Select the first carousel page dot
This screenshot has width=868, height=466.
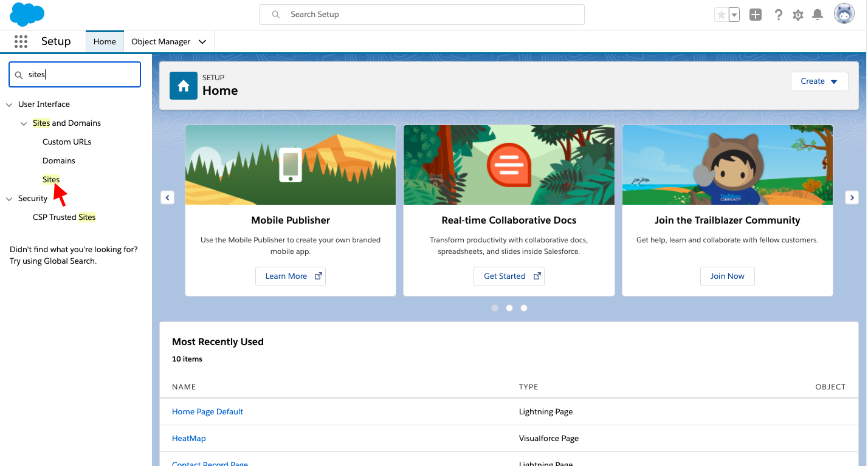click(x=495, y=308)
